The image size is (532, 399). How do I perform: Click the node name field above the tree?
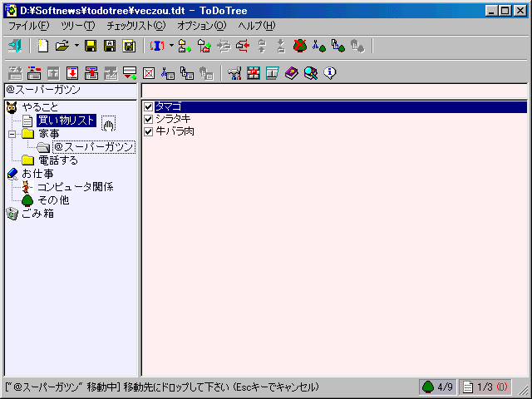click(71, 91)
